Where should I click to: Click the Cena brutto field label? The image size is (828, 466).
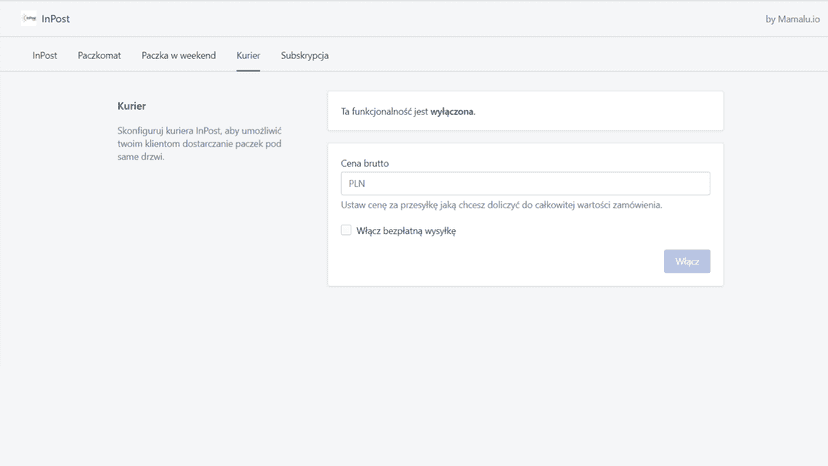click(365, 163)
